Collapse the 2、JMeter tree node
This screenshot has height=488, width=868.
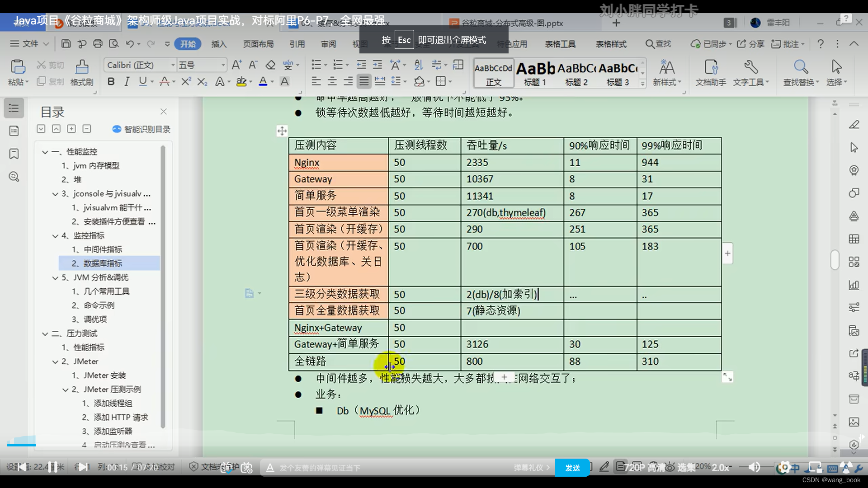point(55,362)
